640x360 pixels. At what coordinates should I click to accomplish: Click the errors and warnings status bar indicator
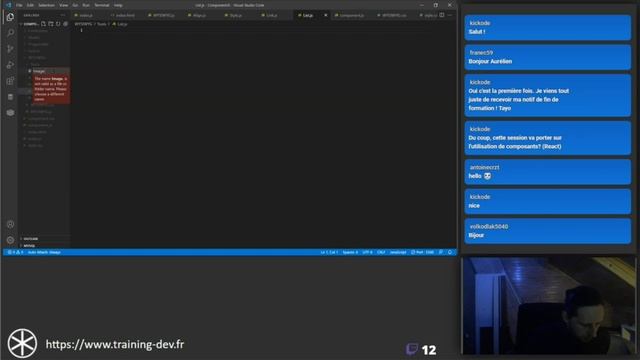pyautogui.click(x=16, y=252)
